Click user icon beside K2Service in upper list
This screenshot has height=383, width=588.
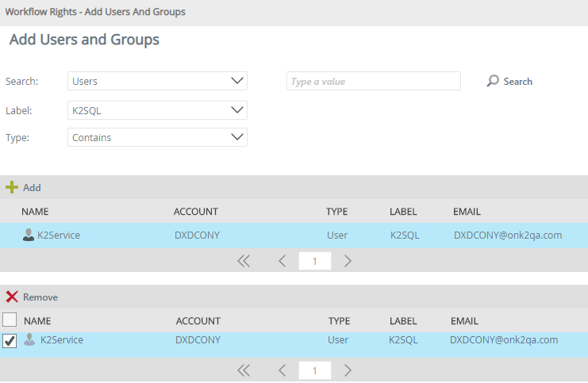point(29,235)
